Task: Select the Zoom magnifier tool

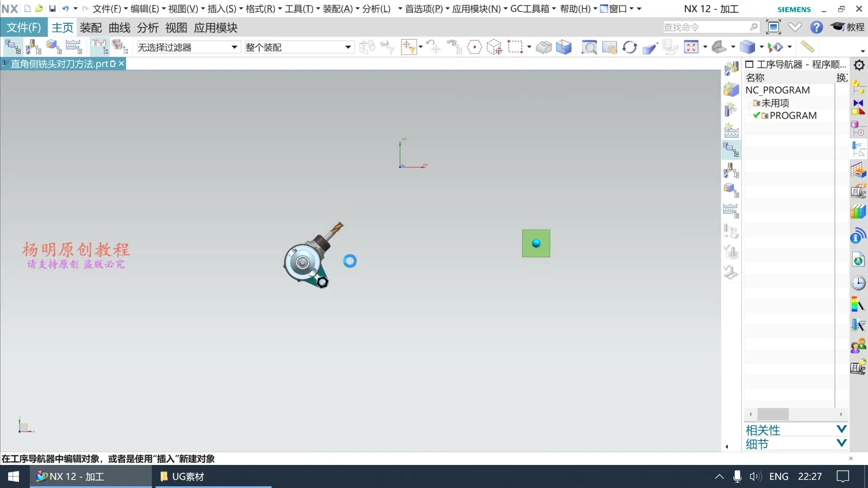Action: coord(589,47)
